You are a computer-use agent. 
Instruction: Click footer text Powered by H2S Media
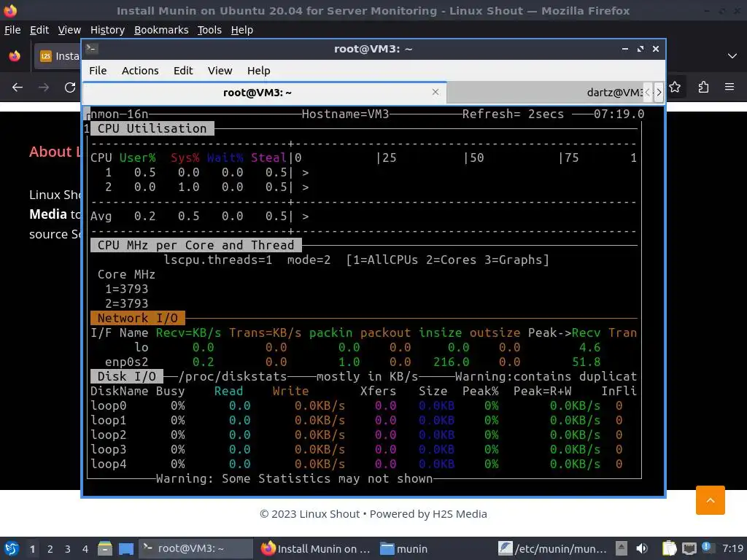[x=428, y=514]
